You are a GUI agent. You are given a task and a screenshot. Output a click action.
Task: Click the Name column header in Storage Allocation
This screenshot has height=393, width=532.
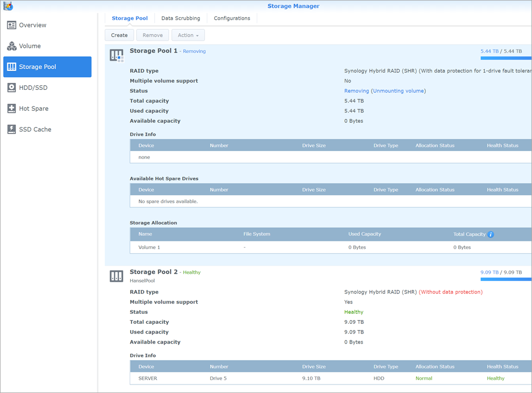145,234
